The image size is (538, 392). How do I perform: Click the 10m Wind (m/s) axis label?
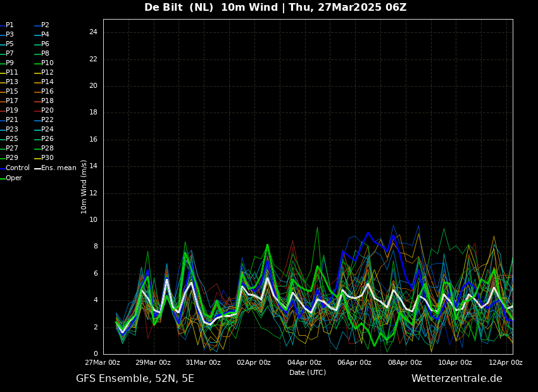point(84,187)
